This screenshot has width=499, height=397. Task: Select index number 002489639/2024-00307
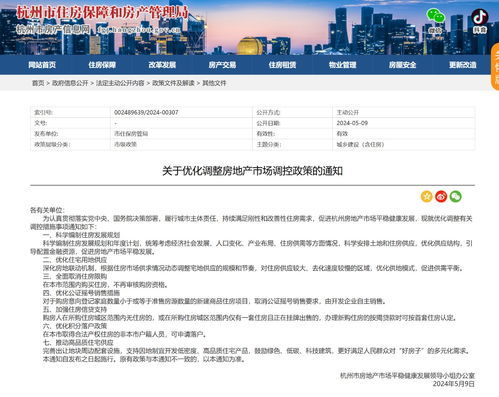(x=146, y=112)
